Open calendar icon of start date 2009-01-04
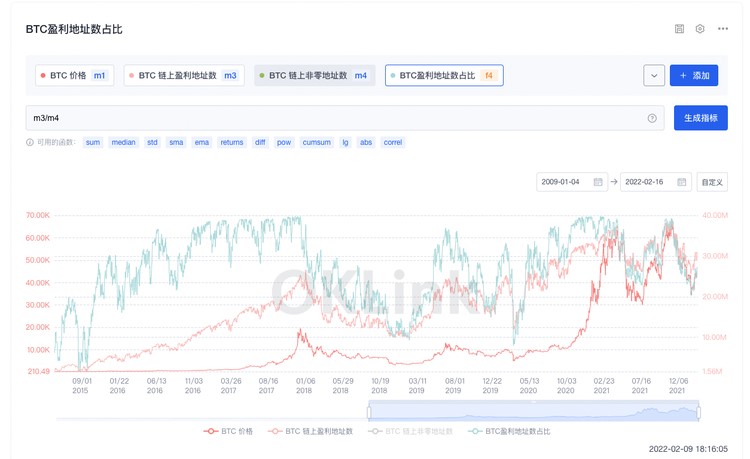The width and height of the screenshot is (750, 459). click(598, 182)
